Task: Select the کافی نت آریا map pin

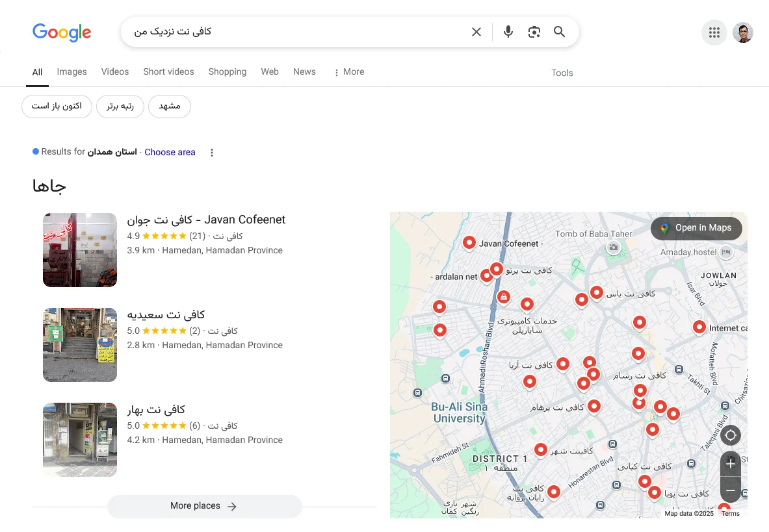Action: pyautogui.click(x=563, y=364)
